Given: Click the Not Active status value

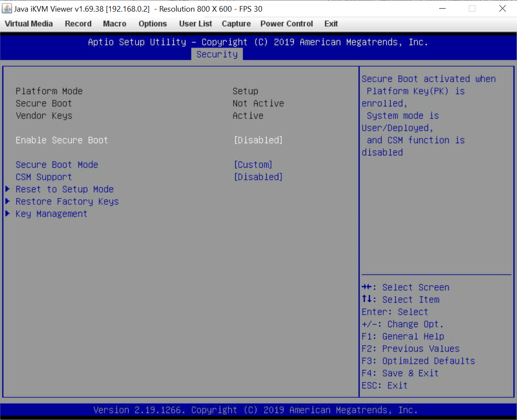Looking at the screenshot, I should click(258, 103).
